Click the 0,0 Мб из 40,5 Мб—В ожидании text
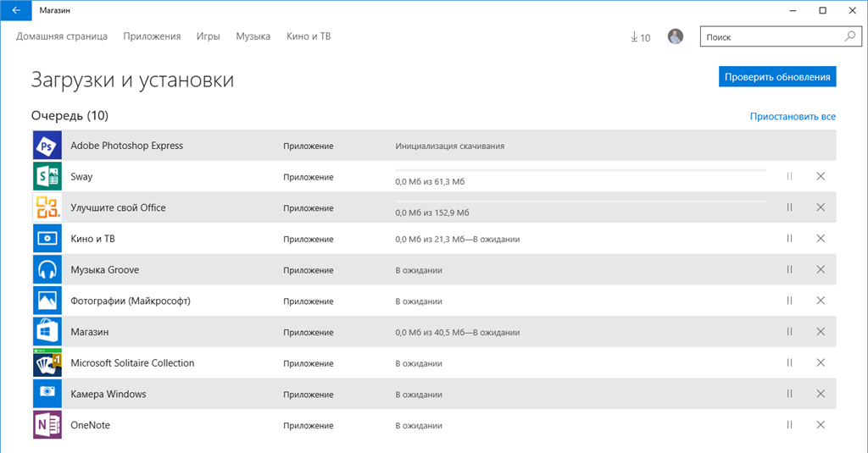Image resolution: width=868 pixels, height=453 pixels. [x=457, y=333]
